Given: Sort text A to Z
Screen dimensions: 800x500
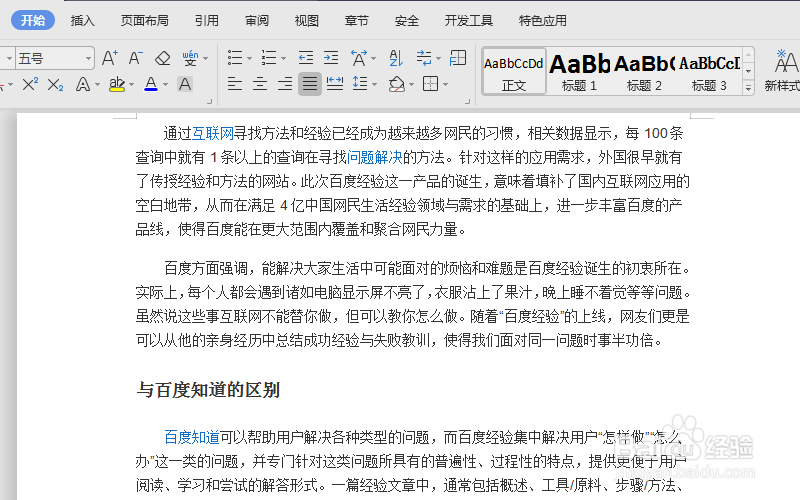Looking at the screenshot, I should tap(396, 58).
